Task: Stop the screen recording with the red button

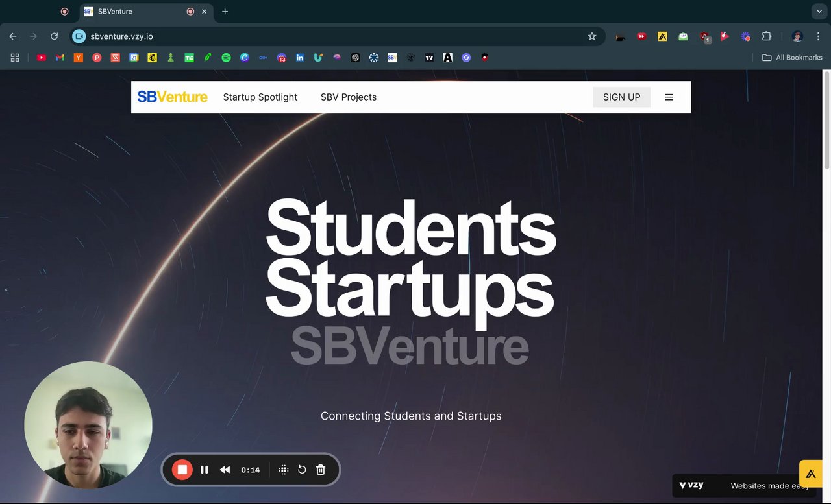Action: pyautogui.click(x=182, y=470)
